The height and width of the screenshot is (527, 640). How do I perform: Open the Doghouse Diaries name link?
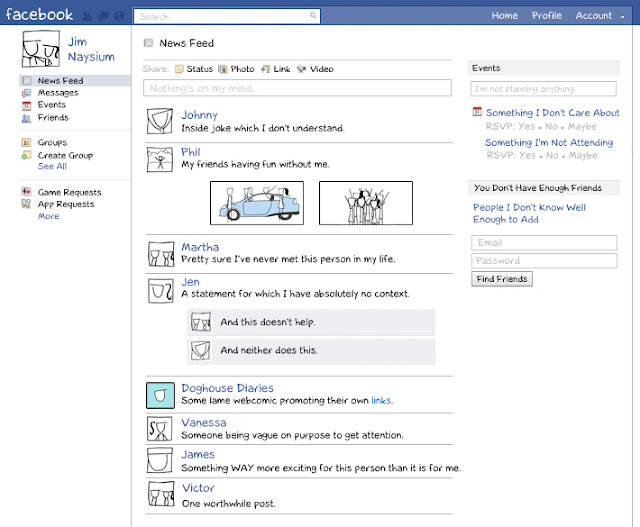(x=227, y=388)
